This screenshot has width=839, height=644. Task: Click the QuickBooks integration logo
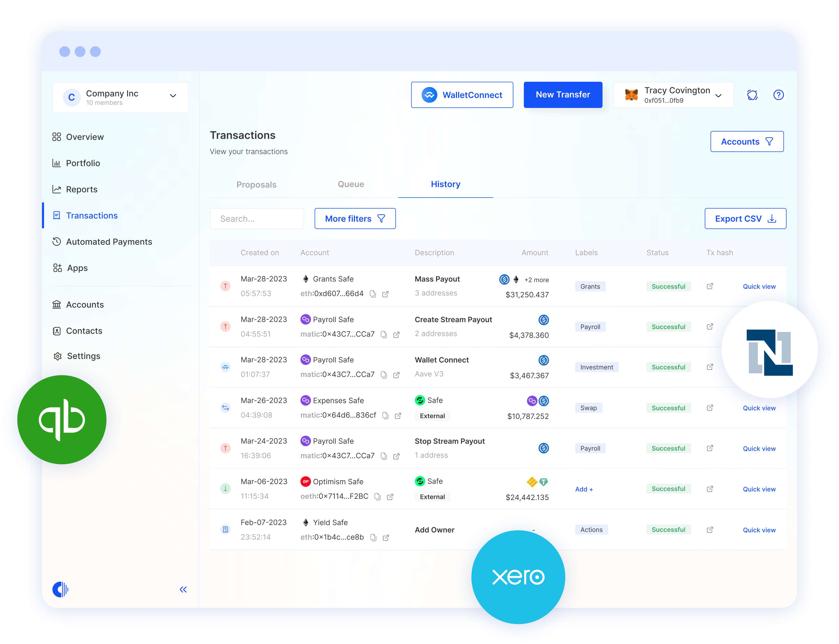(62, 419)
